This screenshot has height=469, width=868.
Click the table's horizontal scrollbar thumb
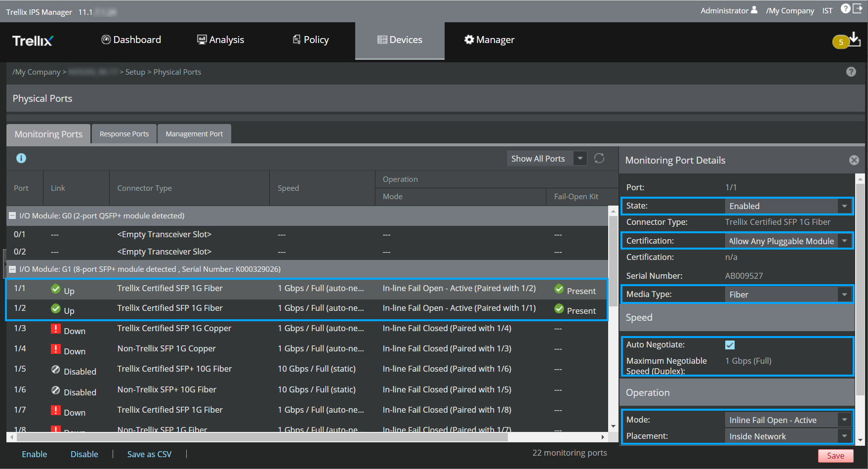[262, 437]
